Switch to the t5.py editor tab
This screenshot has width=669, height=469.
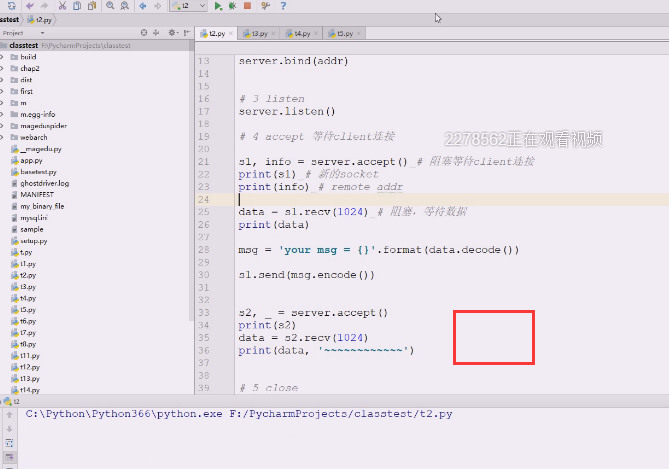(x=344, y=33)
